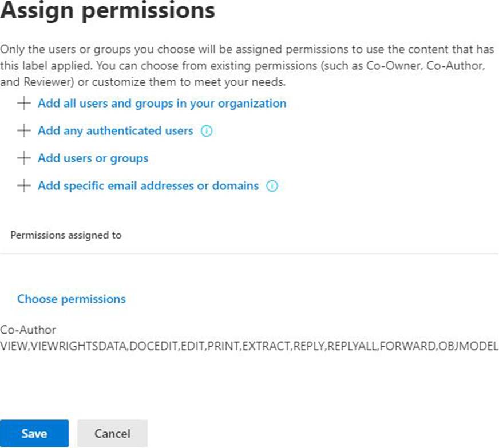Open the info tooltip for authenticated users
Viewport: 499px width, 448px height.
tap(207, 131)
